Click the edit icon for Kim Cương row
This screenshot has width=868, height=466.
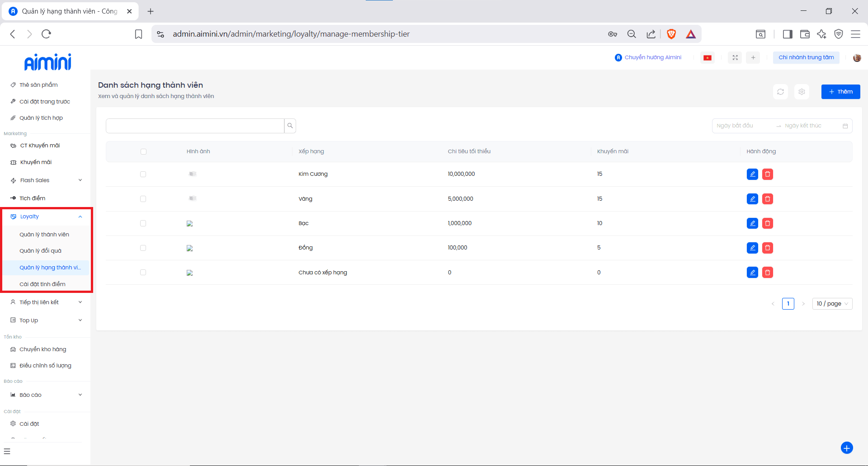point(752,174)
